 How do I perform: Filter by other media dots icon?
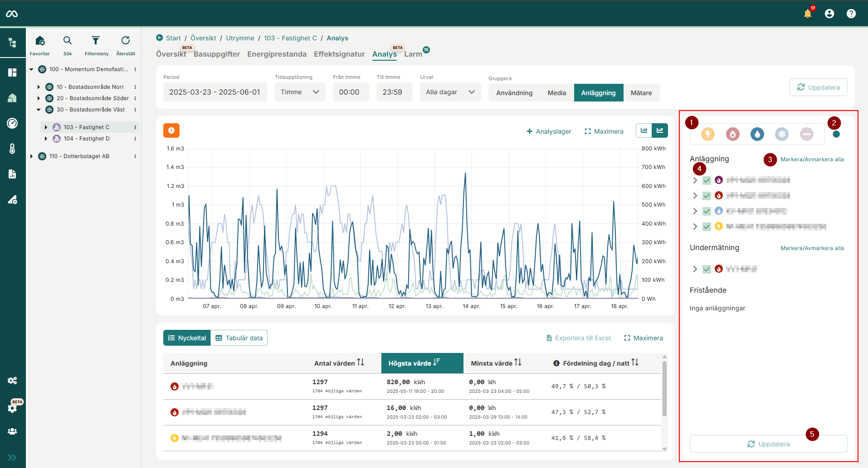(807, 134)
